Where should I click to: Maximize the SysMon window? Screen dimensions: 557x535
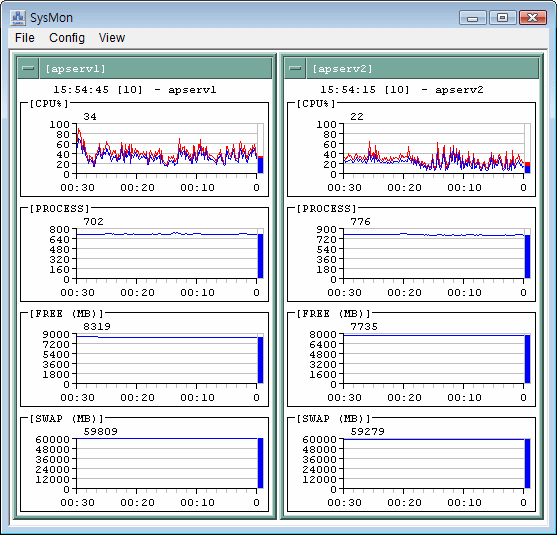pyautogui.click(x=502, y=17)
